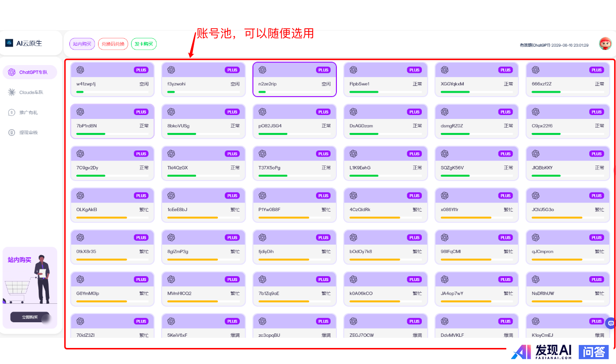The image size is (616, 364).
Task: Click the PLUS badge on card G8YmM0lp
Action: (141, 280)
